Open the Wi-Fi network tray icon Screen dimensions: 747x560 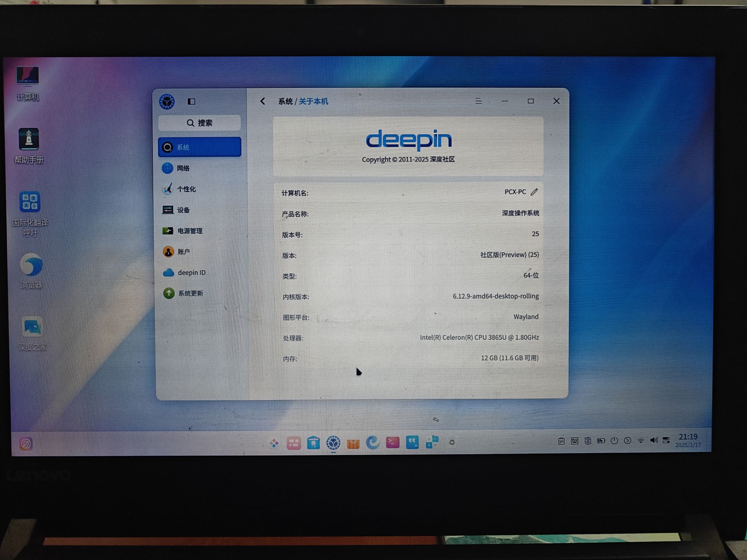coord(640,441)
